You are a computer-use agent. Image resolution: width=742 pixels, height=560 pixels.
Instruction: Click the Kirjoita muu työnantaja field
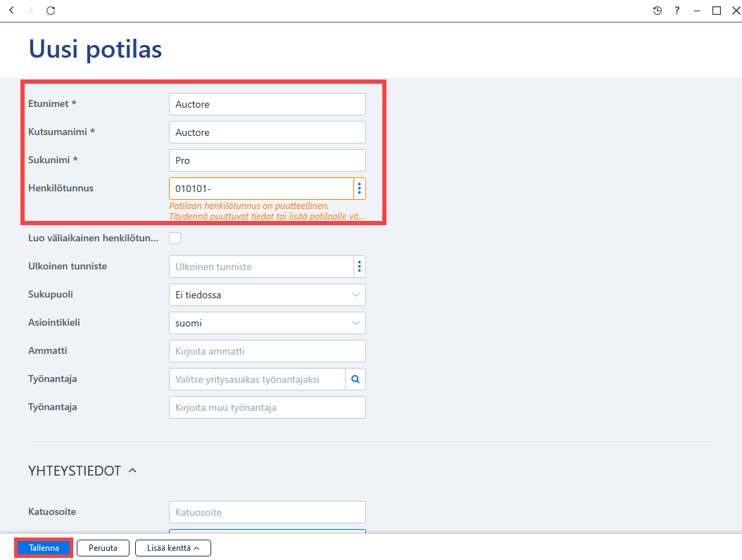[x=268, y=407]
